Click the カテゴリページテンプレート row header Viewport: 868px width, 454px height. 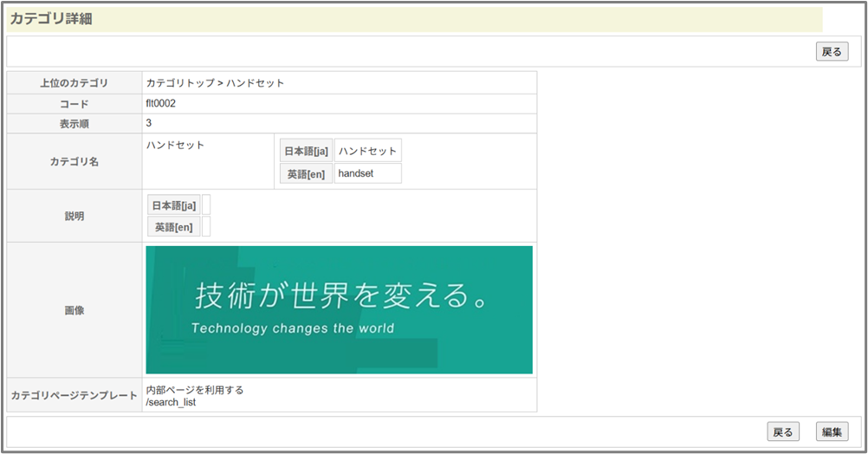(74, 396)
